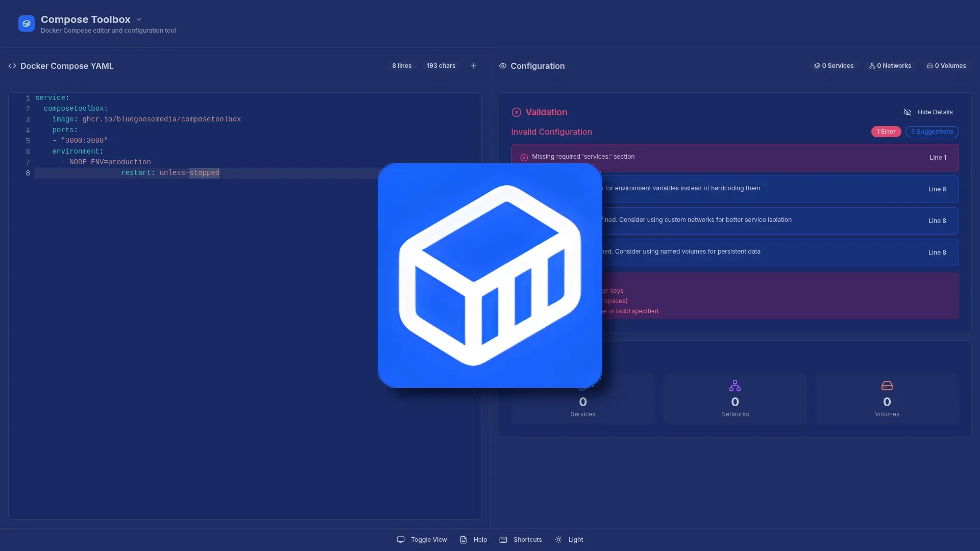The width and height of the screenshot is (980, 551).
Task: Click the Invalid Configuration status text
Action: coord(551,132)
